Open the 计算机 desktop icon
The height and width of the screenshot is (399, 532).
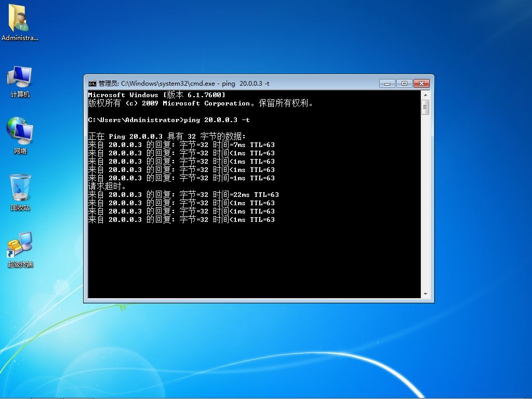[x=20, y=82]
